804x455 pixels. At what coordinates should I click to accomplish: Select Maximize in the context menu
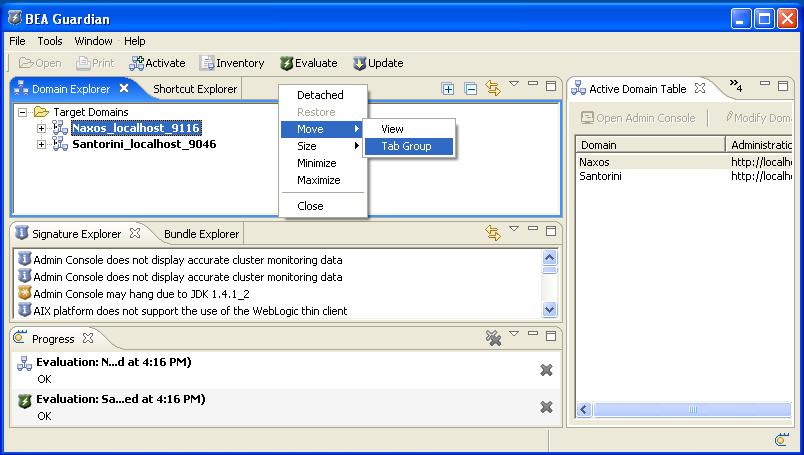point(323,180)
